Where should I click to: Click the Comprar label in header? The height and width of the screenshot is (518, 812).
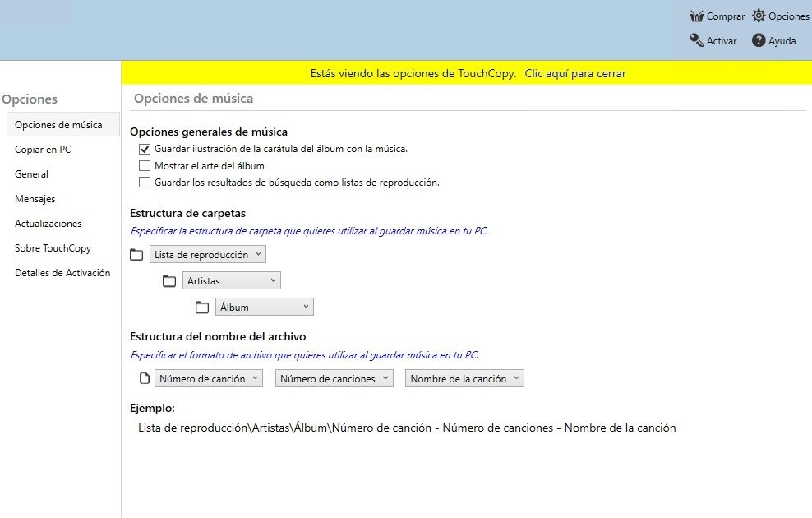click(x=726, y=16)
